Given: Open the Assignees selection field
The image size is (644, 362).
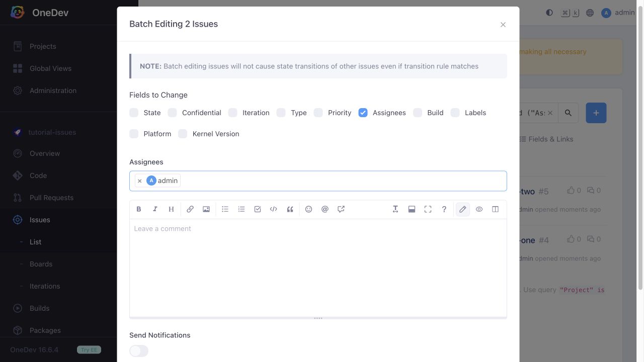Looking at the screenshot, I should 318,181.
